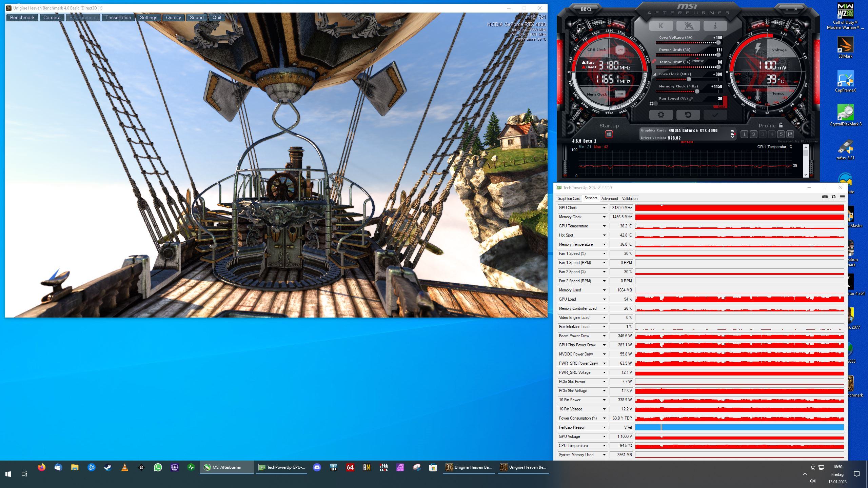Screen dimensions: 868x488
Task: Open GPU-Z hamburger menu icon
Action: [x=842, y=197]
